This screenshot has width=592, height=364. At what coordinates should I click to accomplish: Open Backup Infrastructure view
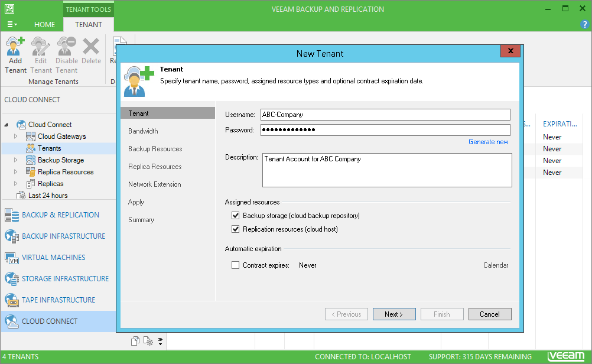[x=58, y=236]
